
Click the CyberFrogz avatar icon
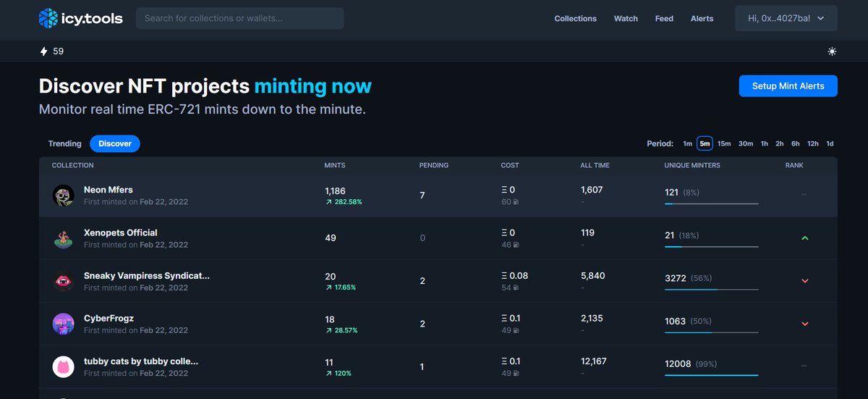[x=64, y=324]
